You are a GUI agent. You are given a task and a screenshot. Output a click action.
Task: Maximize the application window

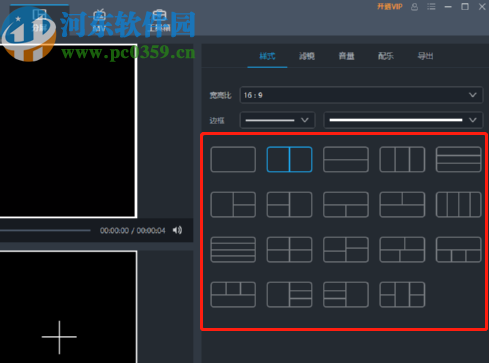(x=465, y=7)
